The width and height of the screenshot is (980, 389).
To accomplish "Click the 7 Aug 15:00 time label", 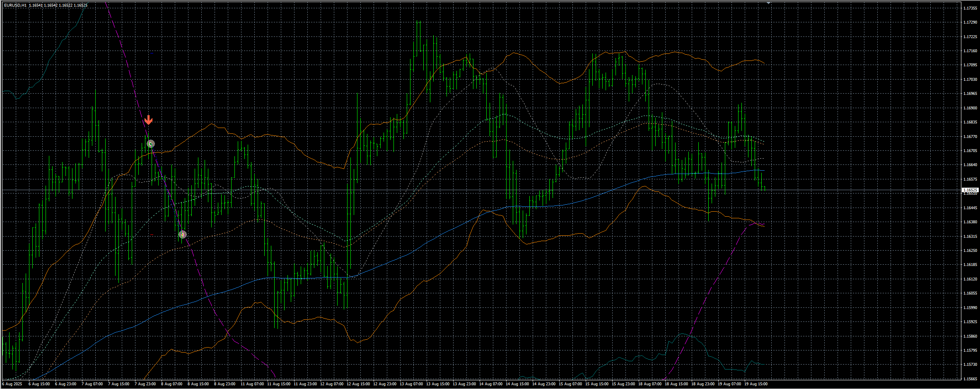I will [x=118, y=384].
